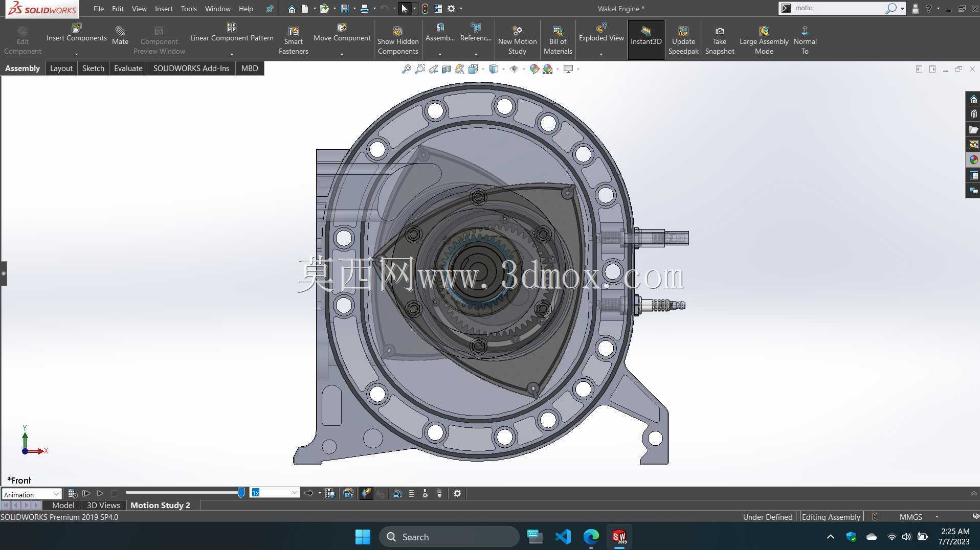Expand the Exploded View dropdown arrow

(x=601, y=54)
